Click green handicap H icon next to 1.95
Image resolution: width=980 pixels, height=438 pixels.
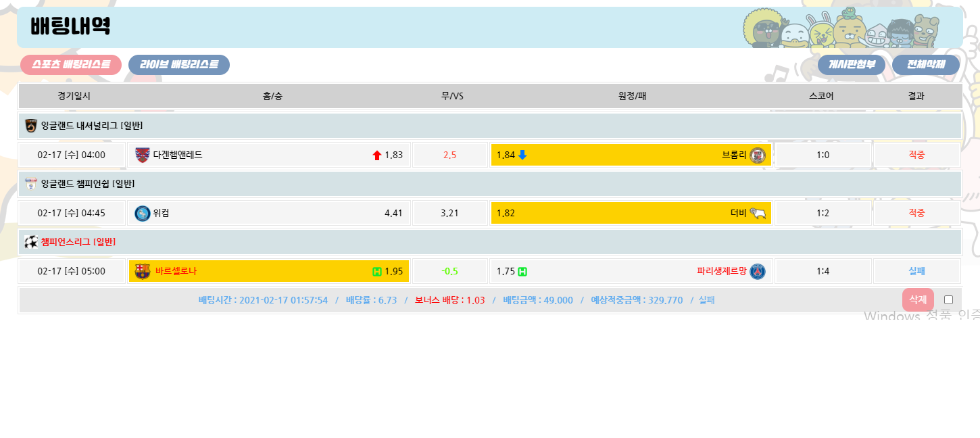(377, 272)
